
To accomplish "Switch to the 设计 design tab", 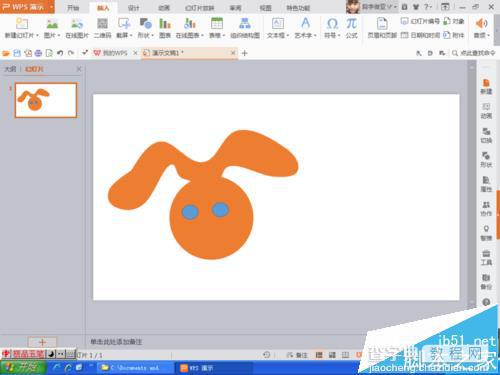I will (133, 7).
